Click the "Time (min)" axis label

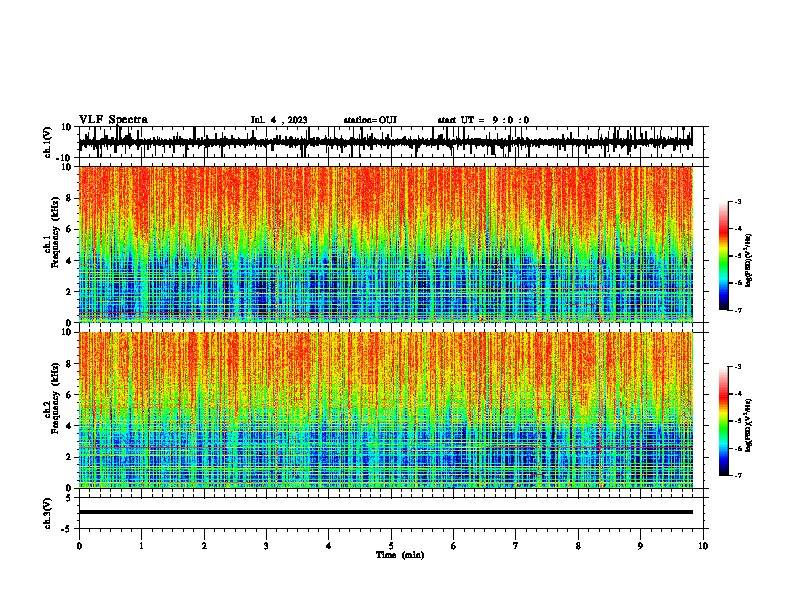pyautogui.click(x=400, y=555)
